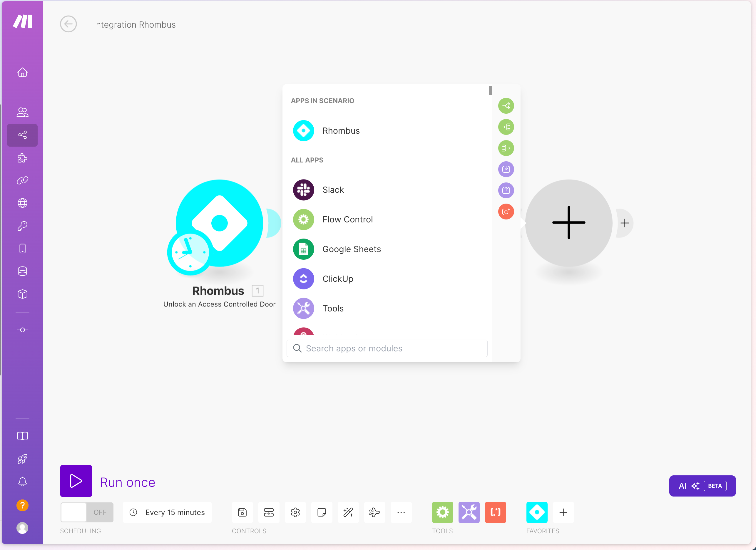Go back using the arrow button
Screen dimensions: 756x550
click(68, 24)
